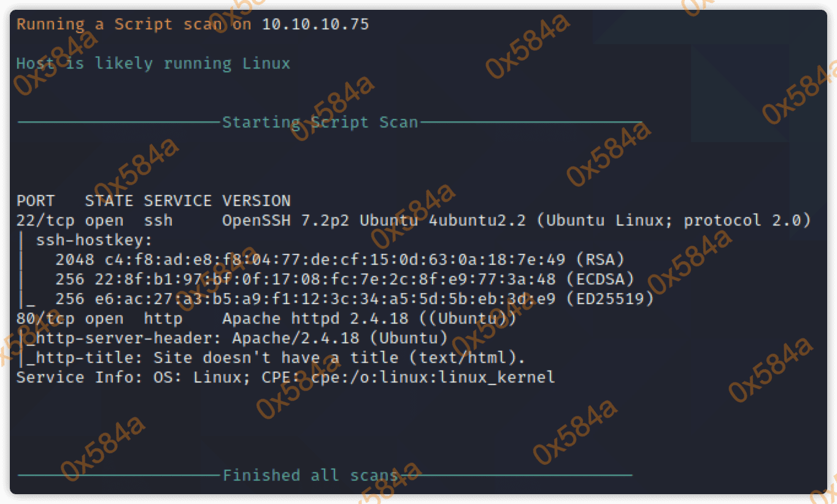Viewport: 837px width, 504px height.
Task: Click the "Starting Script Scan" header
Action: point(320,123)
